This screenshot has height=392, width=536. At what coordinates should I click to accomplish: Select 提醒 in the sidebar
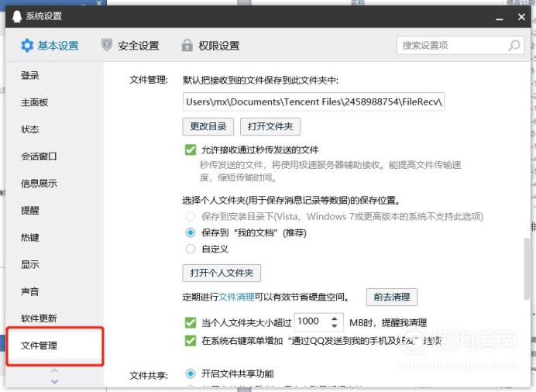coord(30,210)
